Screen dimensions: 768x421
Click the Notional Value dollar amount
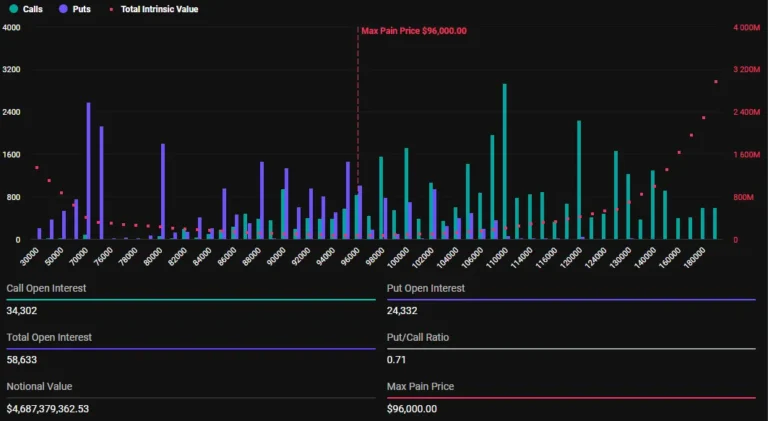[x=48, y=408]
